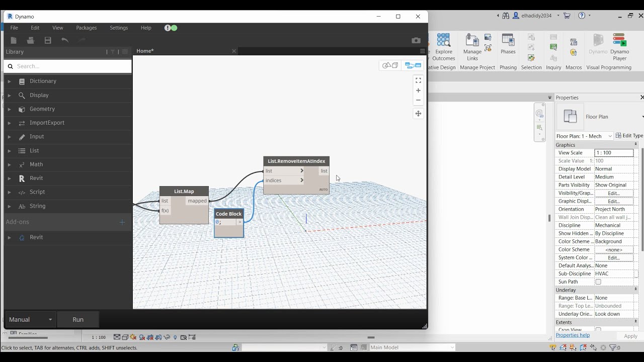Click the zoom in plus button
Screen dimensions: 644x362
point(418,90)
